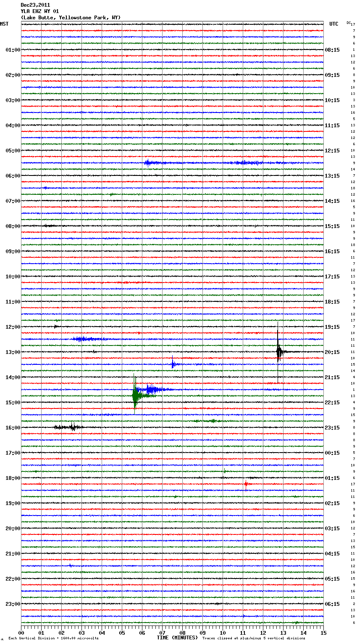Click the "02:00" MST hour label
Viewport: 357px width, 644px height.
coord(13,75)
